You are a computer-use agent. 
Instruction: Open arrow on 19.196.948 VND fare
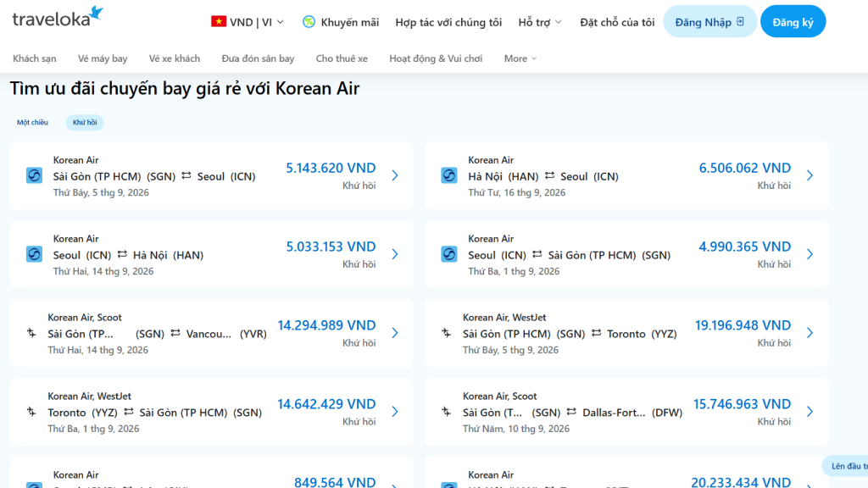[810, 332]
